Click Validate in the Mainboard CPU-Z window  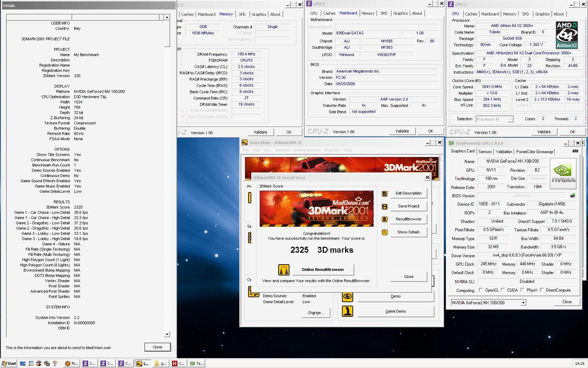coord(402,131)
